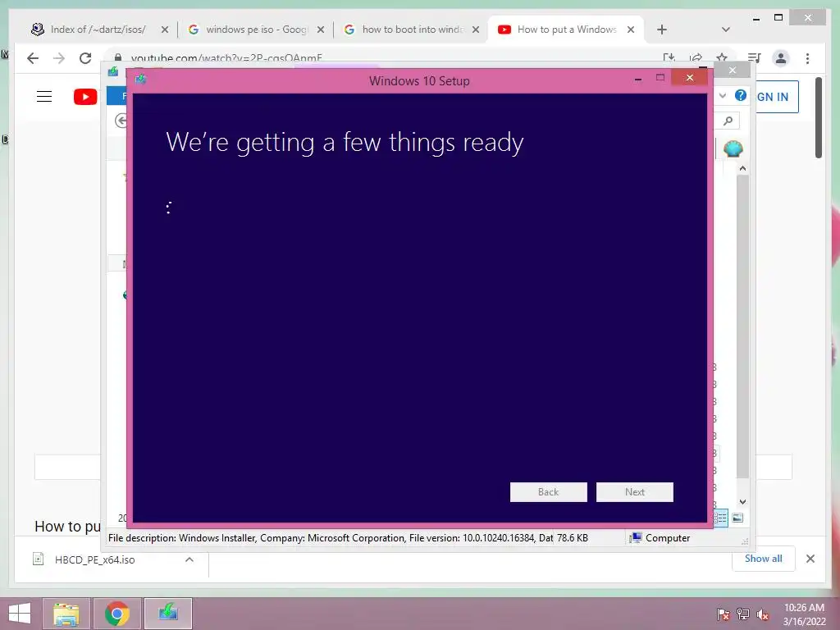
Task: Click the Windows 10 Setup title bar icon
Action: coord(140,80)
